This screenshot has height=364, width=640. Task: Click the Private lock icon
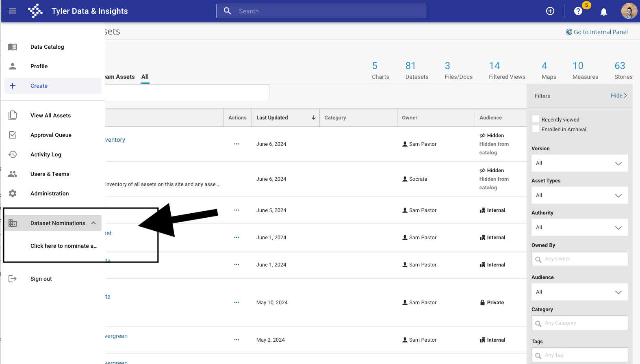pyautogui.click(x=483, y=302)
